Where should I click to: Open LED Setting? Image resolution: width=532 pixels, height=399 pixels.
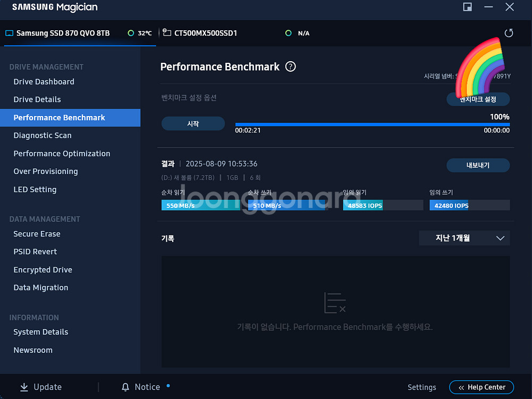point(35,189)
